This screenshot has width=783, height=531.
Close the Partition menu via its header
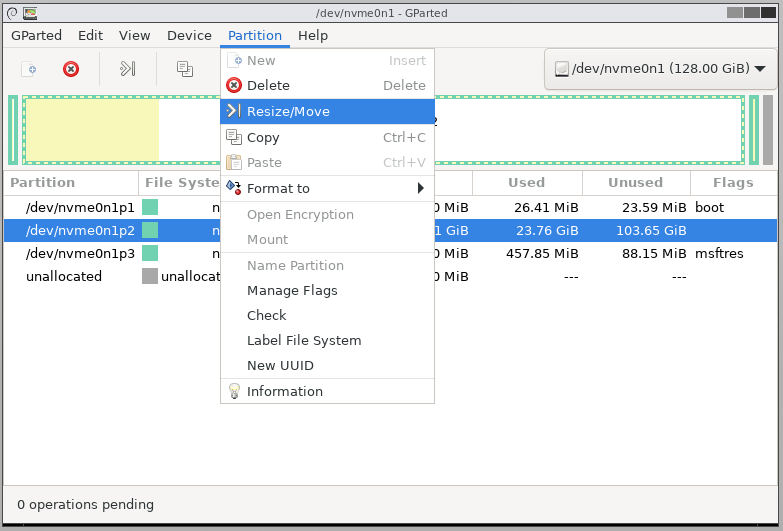click(x=255, y=35)
